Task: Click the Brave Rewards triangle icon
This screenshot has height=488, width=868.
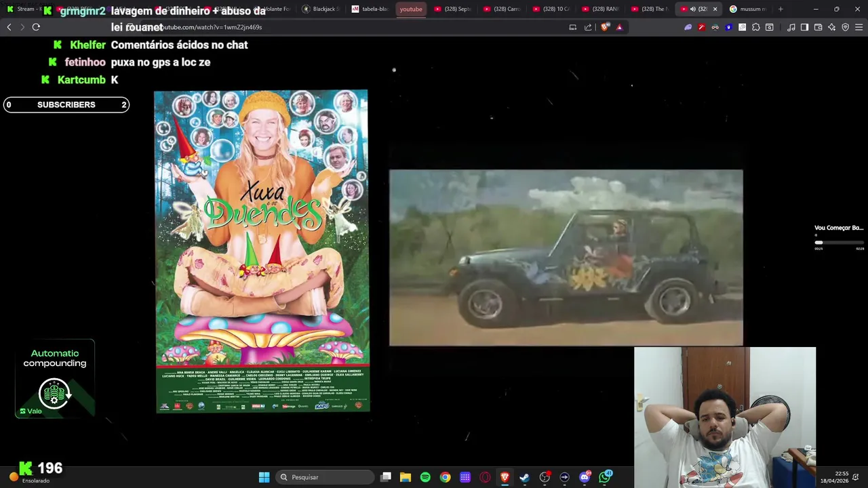Action: pyautogui.click(x=619, y=27)
